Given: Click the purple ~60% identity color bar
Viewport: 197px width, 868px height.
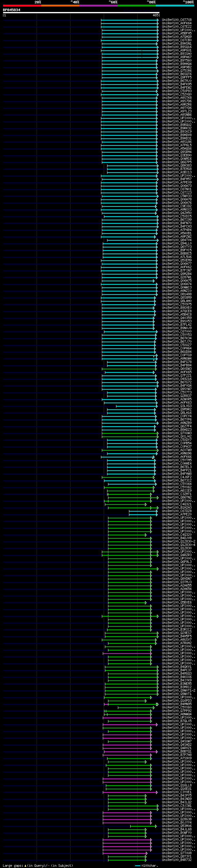Looking at the screenshot, I should click(x=98, y=6).
